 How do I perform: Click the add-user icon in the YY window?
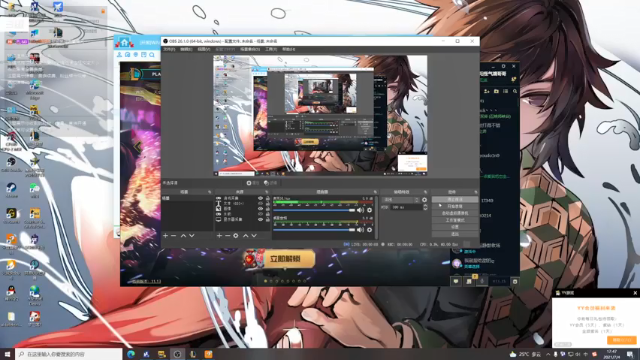click(487, 91)
